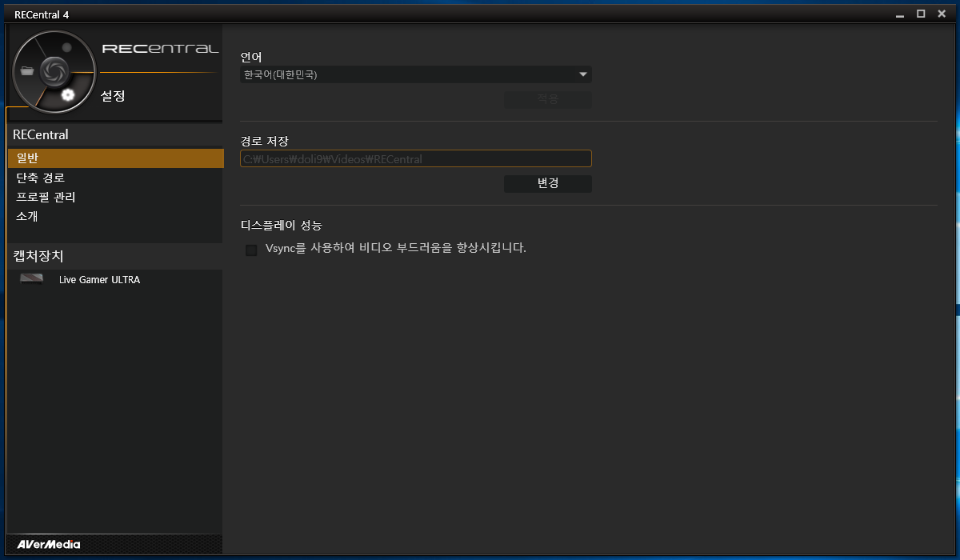Click the 경로 저장 path input field
This screenshot has width=960, height=560.
[x=416, y=158]
